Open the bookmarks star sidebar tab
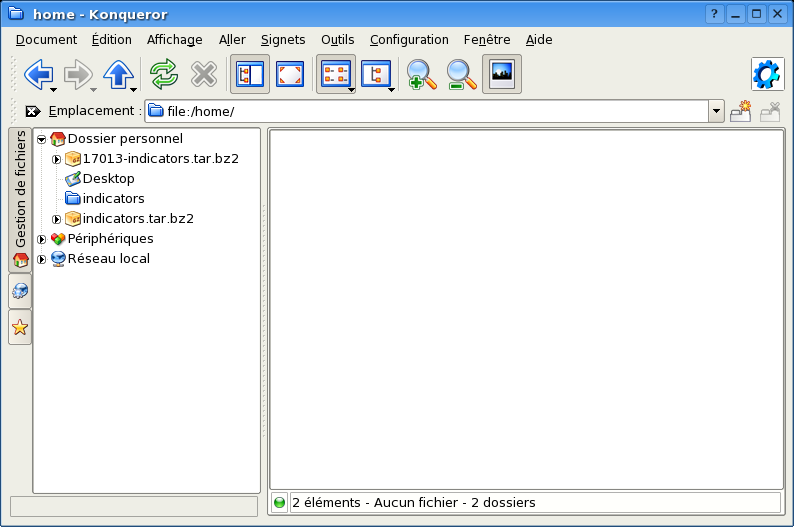 20,327
